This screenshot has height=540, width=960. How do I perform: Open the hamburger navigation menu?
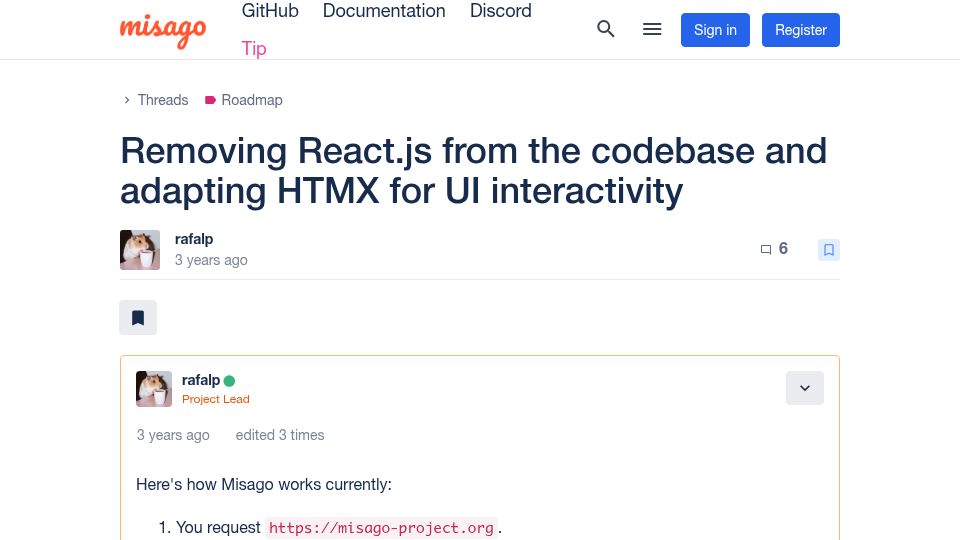pyautogui.click(x=652, y=29)
